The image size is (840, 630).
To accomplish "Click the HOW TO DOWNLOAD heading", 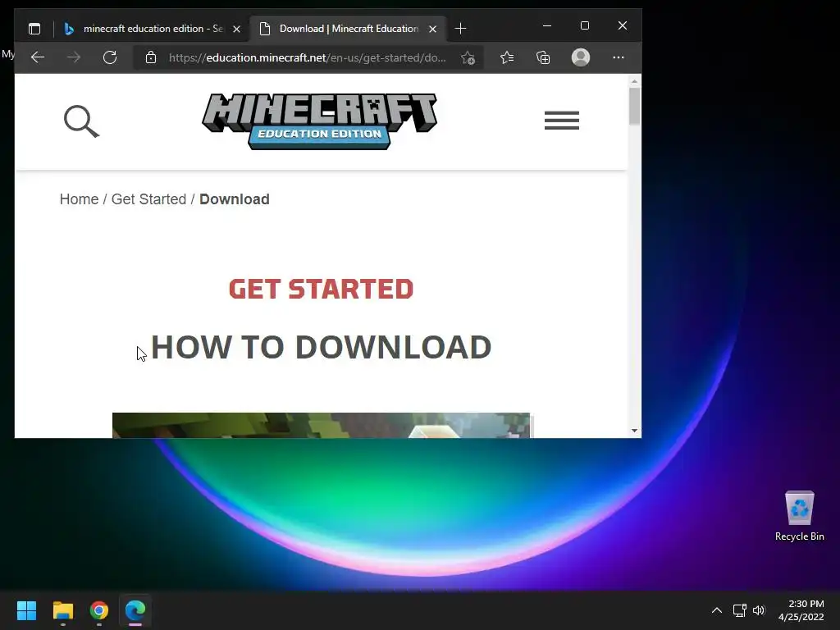I will point(321,347).
